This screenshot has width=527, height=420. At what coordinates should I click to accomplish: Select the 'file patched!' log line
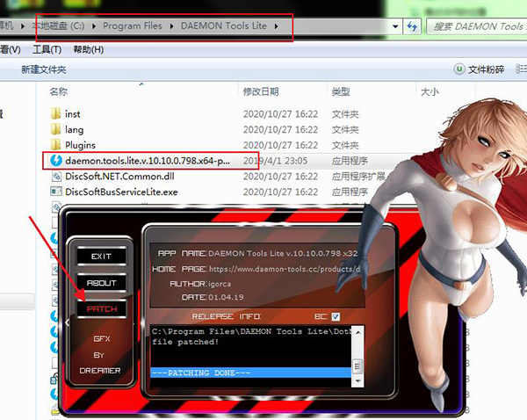[x=185, y=342]
